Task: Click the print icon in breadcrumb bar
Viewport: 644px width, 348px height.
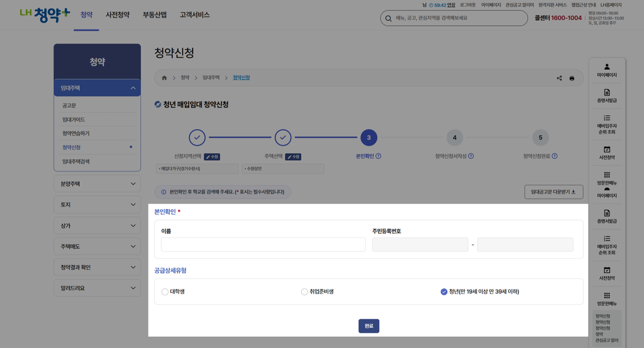Action: 572,78
